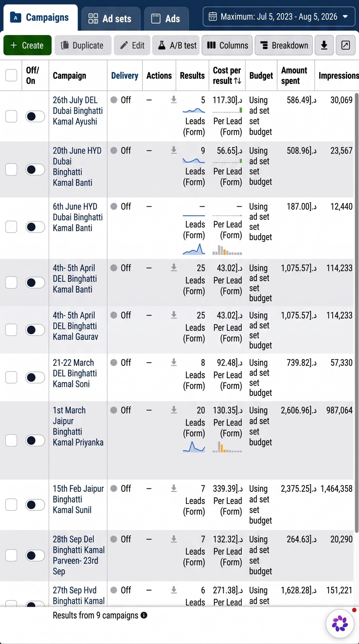Screen dimensions: 359x644
Task: Click download icon for 1st March Jaipur campaign
Action: coord(174,410)
